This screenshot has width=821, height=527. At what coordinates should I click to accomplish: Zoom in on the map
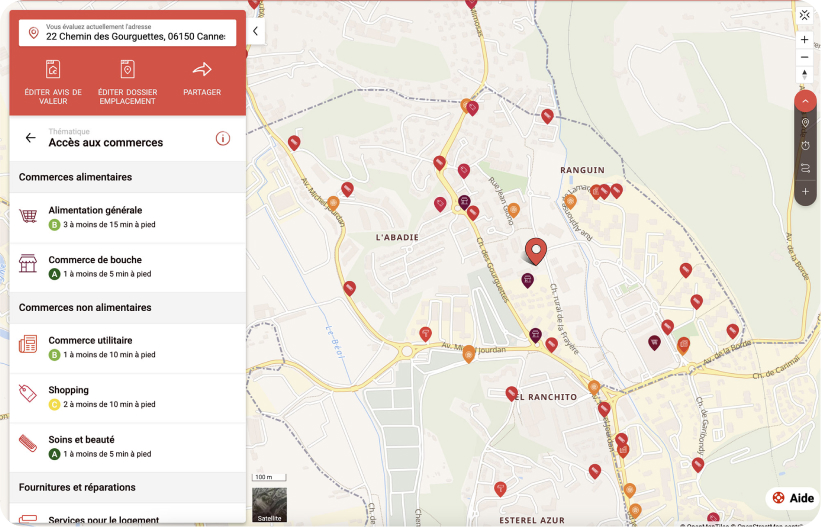pyautogui.click(x=804, y=40)
